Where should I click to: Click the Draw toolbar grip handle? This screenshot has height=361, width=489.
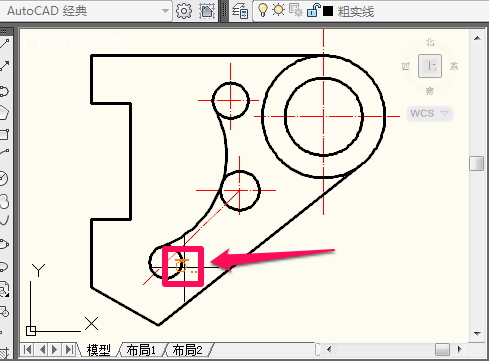coord(4,32)
